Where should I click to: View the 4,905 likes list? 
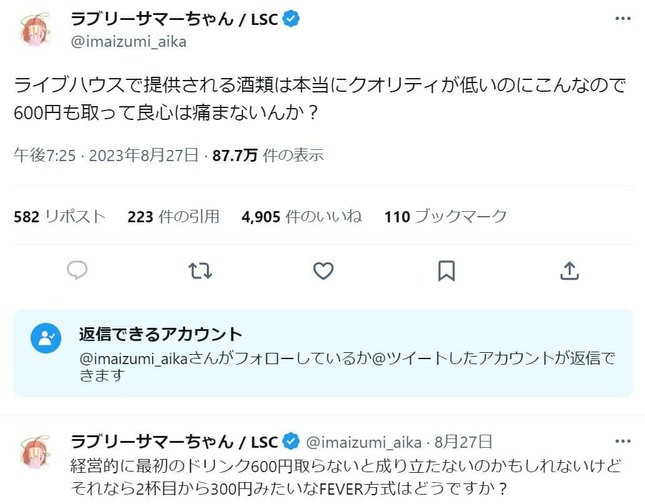click(x=302, y=216)
